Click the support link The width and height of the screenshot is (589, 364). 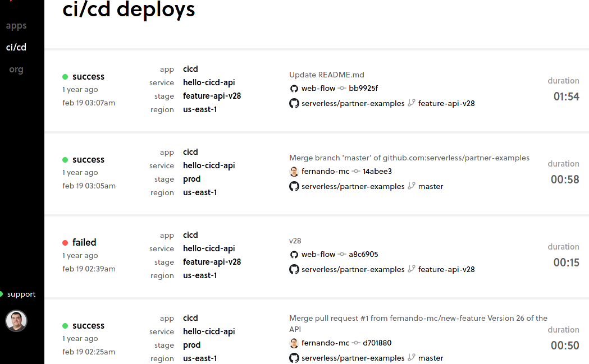21,293
